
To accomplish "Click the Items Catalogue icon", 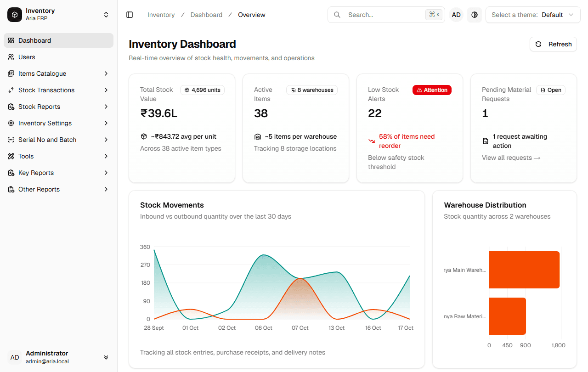I will pos(11,73).
